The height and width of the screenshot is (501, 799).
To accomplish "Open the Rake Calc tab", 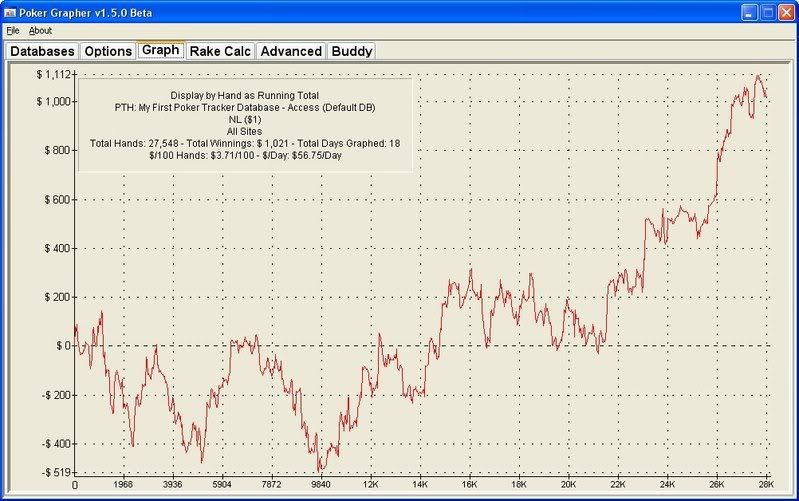I will [x=220, y=51].
